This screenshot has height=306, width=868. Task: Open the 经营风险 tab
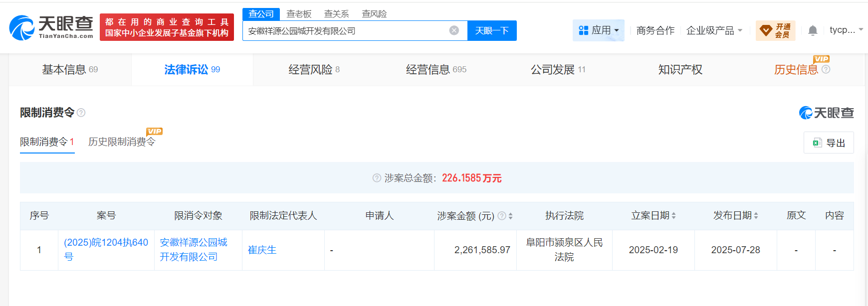(x=314, y=69)
